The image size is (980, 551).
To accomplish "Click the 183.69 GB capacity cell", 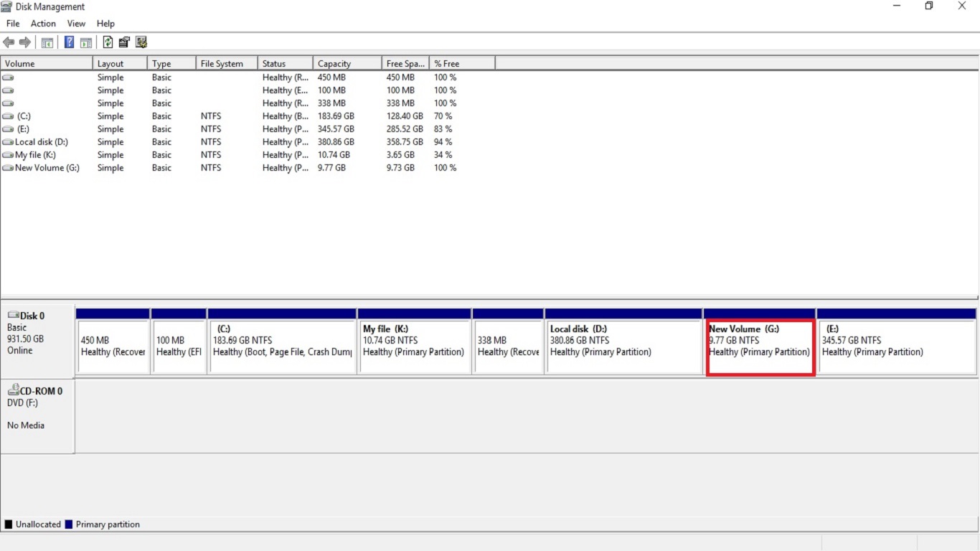I will click(336, 116).
